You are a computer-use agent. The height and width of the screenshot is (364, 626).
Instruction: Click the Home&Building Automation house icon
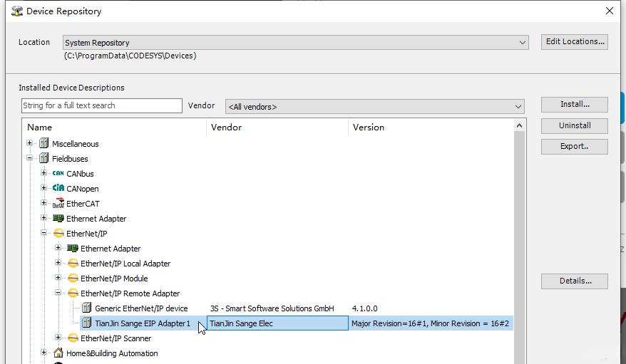click(58, 353)
